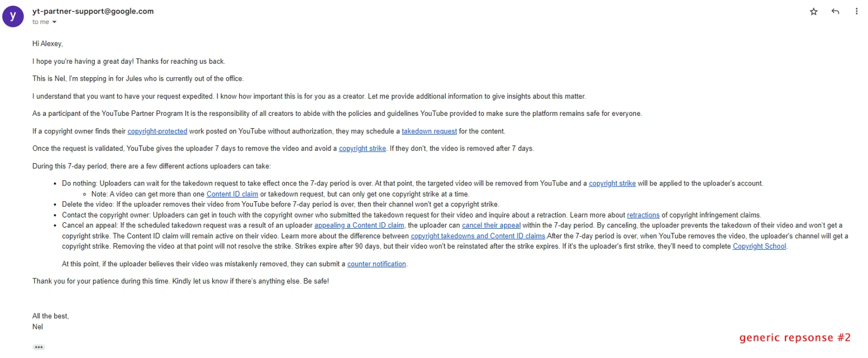Click the sender email address yt-partner-support@google.com
This screenshot has height=358, width=868.
coord(93,11)
